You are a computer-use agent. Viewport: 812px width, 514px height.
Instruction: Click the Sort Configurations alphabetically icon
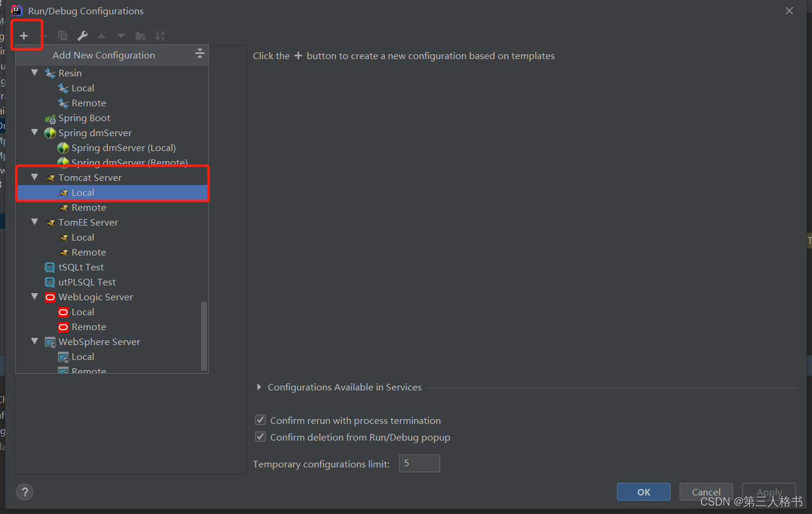[x=160, y=36]
